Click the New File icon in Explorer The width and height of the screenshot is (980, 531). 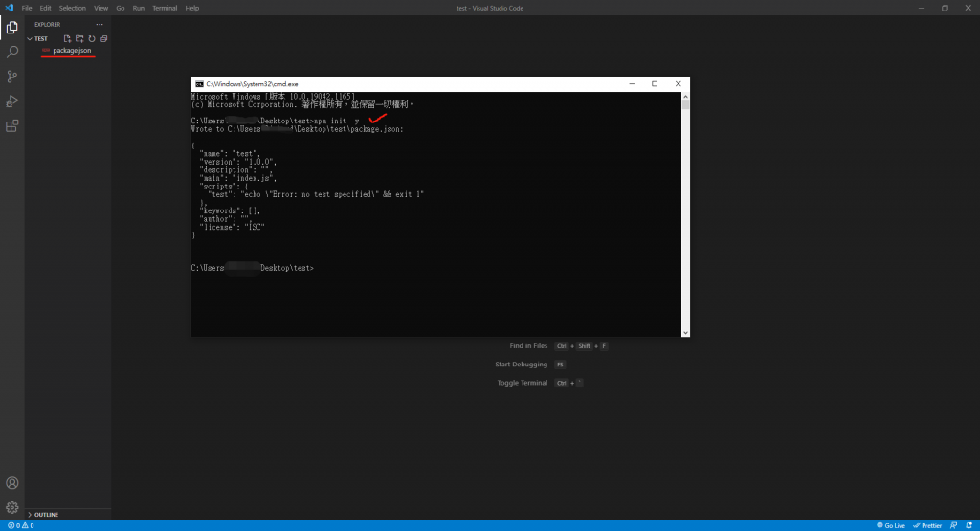click(67, 38)
